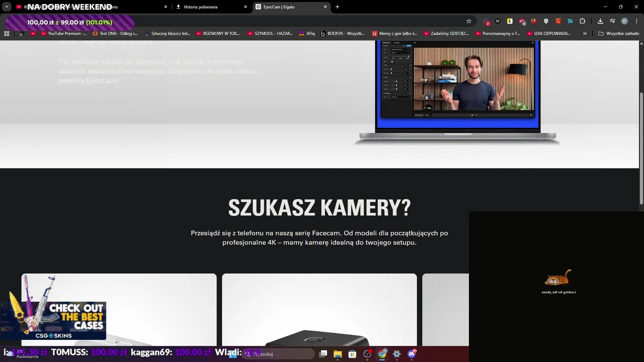Open Porozmawiajmy o F bookmark
This screenshot has height=362, width=644.
click(x=498, y=34)
